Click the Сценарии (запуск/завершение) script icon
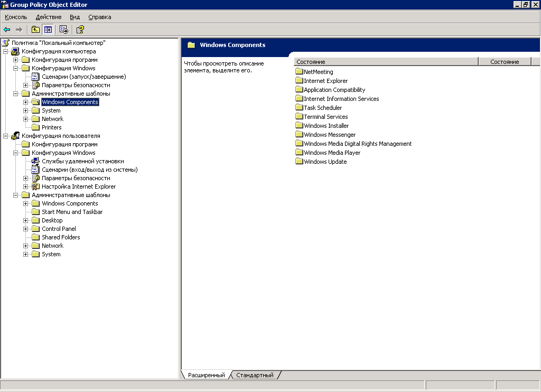This screenshot has width=541, height=392. [x=35, y=77]
